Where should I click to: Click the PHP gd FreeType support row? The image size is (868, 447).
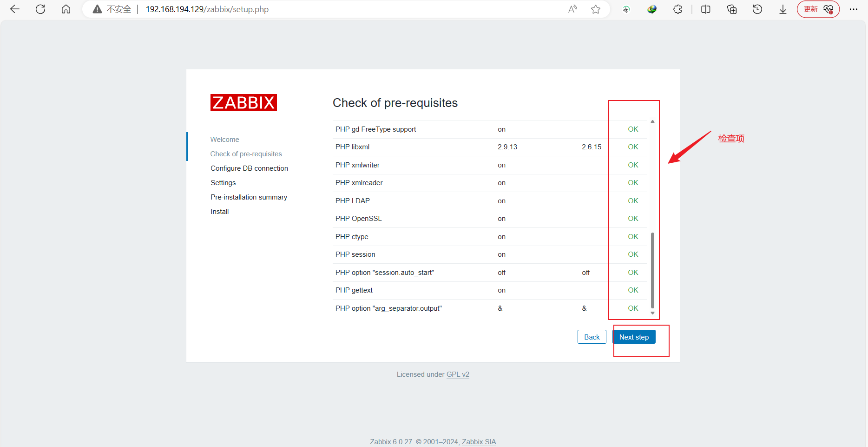pyautogui.click(x=490, y=129)
